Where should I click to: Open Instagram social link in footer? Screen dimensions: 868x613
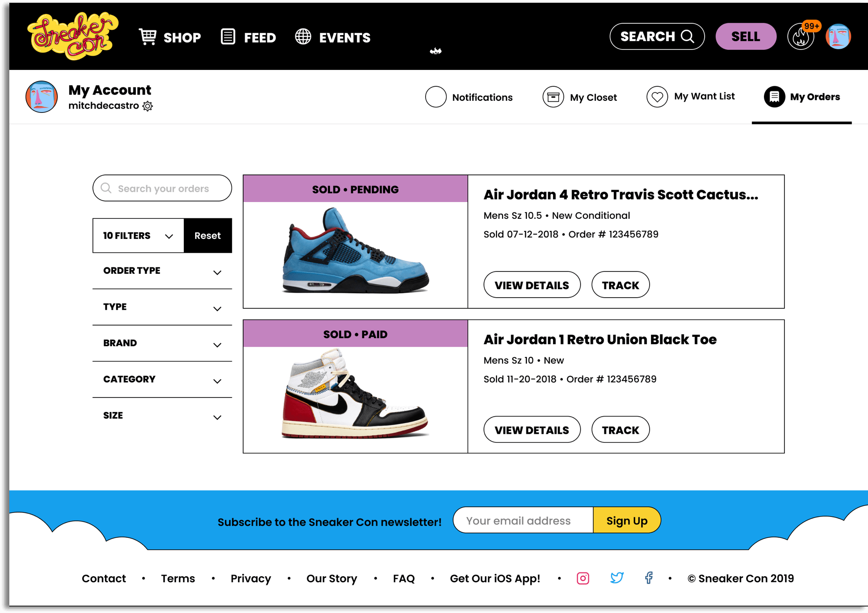coord(582,578)
